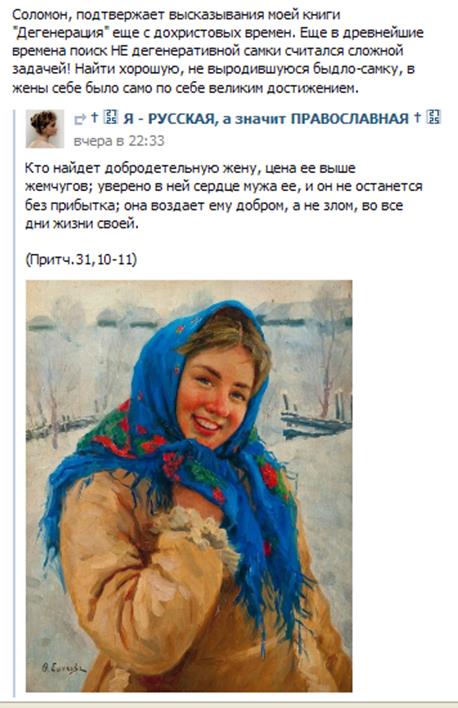Click the cross symbol before the community name

94,117
